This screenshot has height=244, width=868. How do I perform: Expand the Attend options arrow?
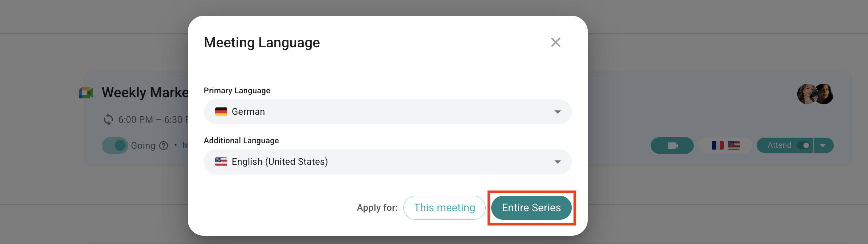pyautogui.click(x=823, y=145)
